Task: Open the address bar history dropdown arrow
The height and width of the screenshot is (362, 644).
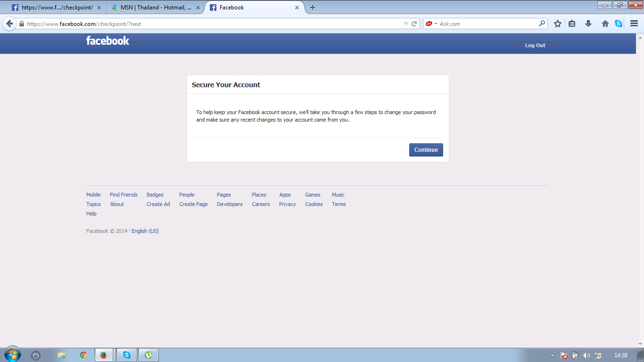Action: (x=406, y=24)
